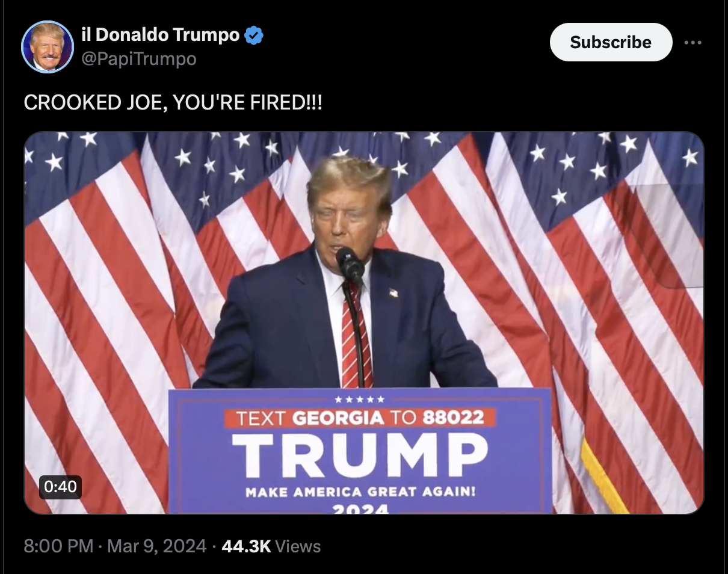Open the il Donaldo Trumpo display name

[x=160, y=35]
